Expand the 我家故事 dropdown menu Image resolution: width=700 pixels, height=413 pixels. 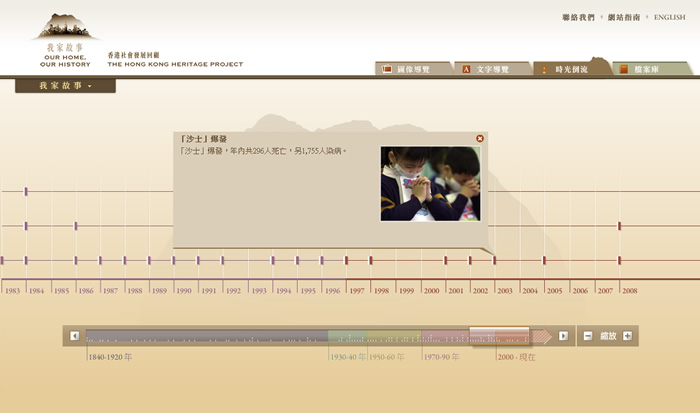65,86
